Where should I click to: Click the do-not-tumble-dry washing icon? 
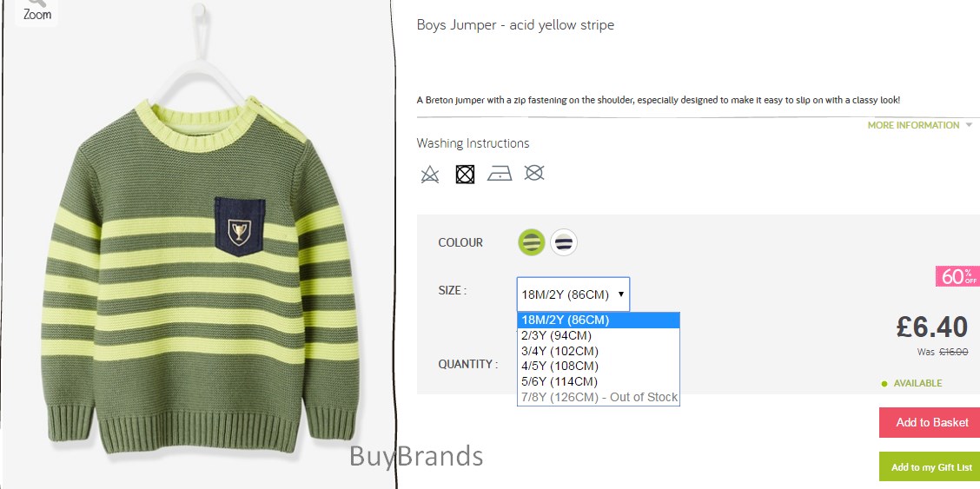coord(465,175)
